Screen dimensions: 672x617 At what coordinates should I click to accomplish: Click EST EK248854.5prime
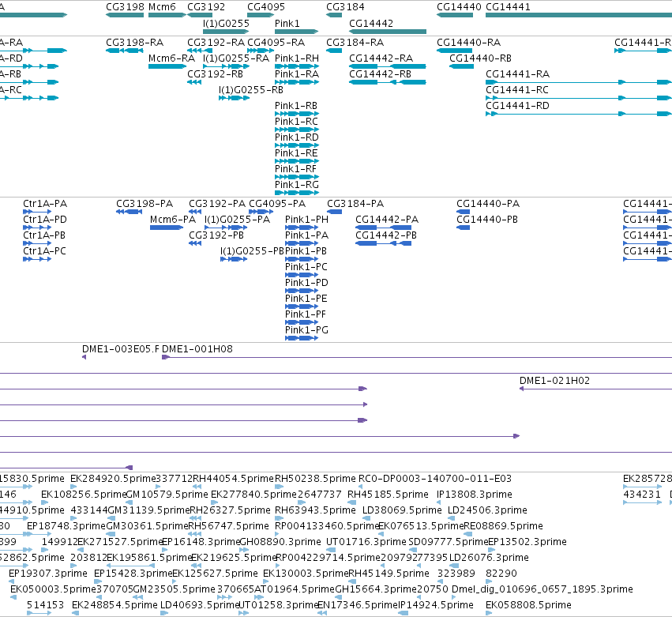(76, 614)
